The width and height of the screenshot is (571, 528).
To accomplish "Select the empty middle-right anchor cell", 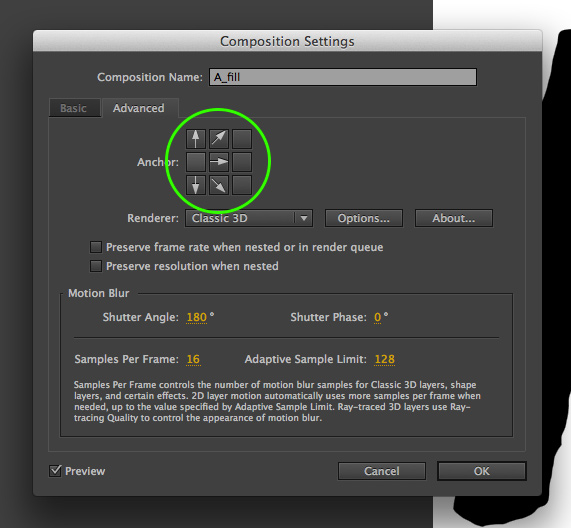I will tap(242, 162).
